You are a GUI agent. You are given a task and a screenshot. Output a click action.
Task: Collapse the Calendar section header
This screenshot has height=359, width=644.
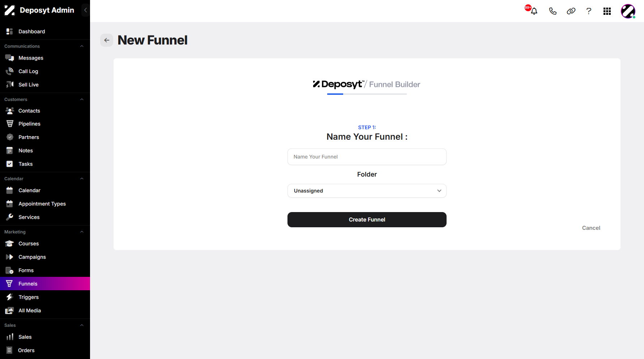pyautogui.click(x=82, y=179)
